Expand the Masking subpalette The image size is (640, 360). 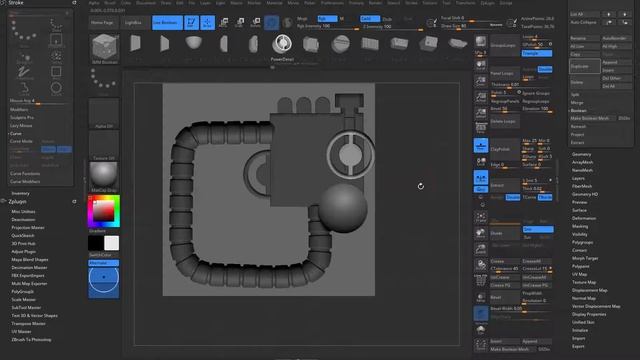click(x=580, y=226)
